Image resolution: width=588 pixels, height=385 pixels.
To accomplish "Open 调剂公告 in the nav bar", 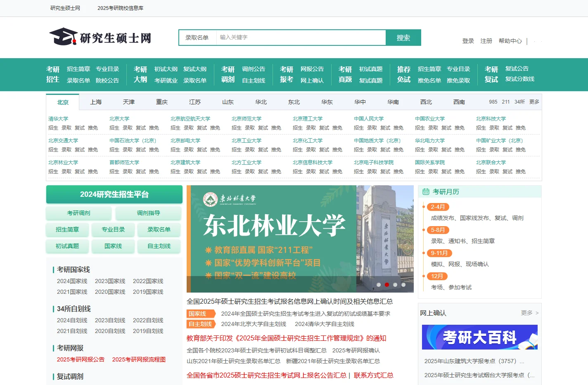I will (254, 69).
